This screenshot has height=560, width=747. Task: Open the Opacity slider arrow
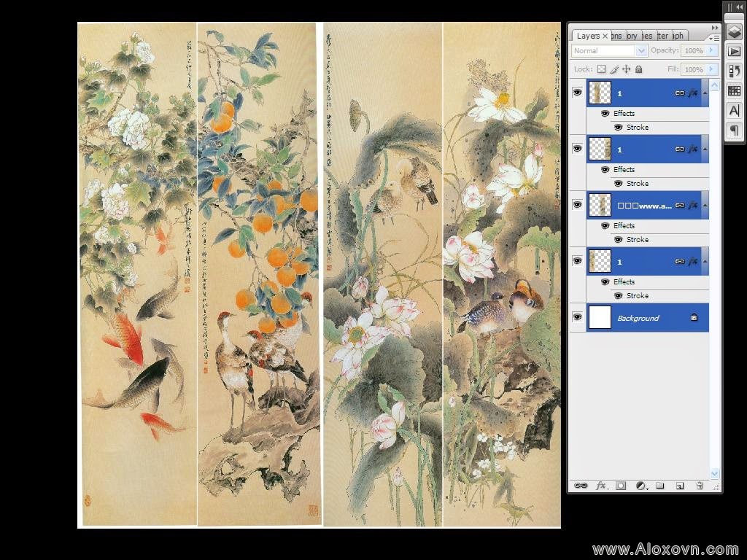click(712, 50)
